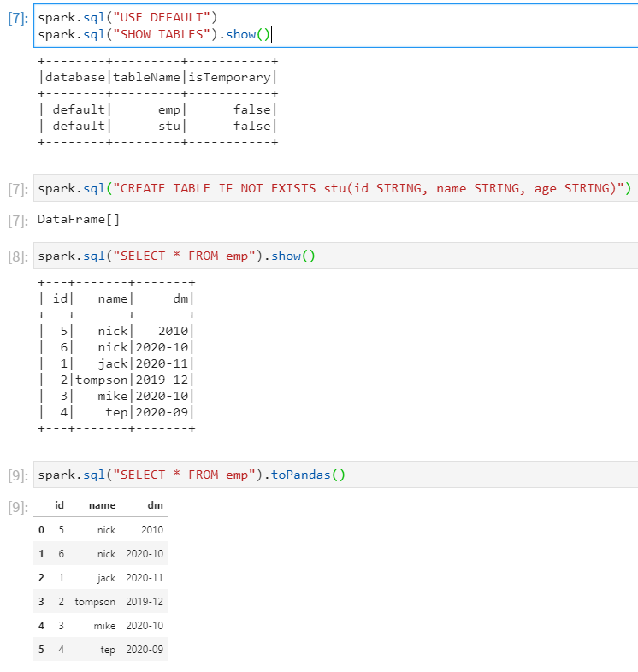Viewport: 638px width, 672px height.
Task: Click '2020-11' in the pandas output table
Action: click(x=145, y=578)
